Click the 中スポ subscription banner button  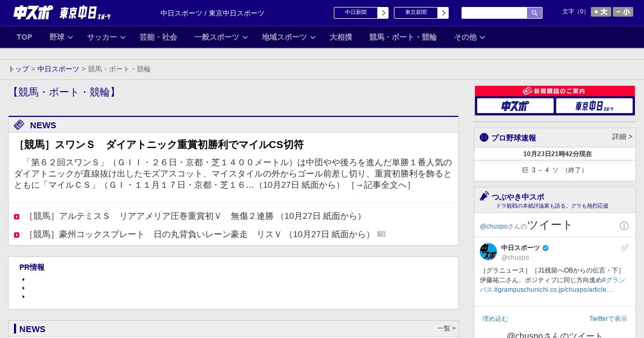coord(515,106)
